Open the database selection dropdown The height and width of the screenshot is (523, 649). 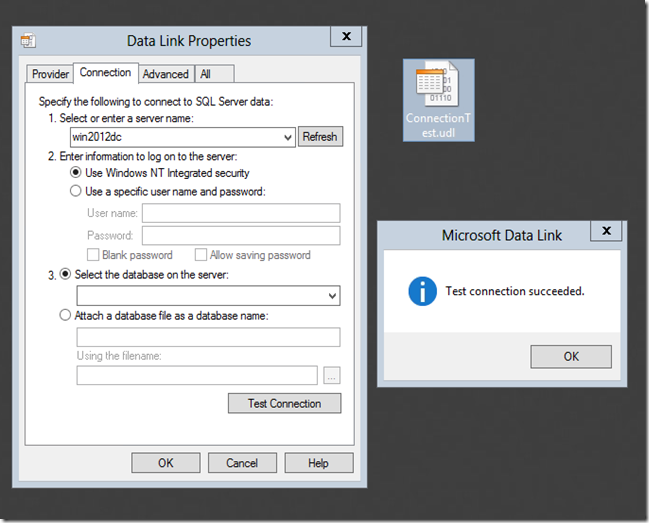[332, 296]
